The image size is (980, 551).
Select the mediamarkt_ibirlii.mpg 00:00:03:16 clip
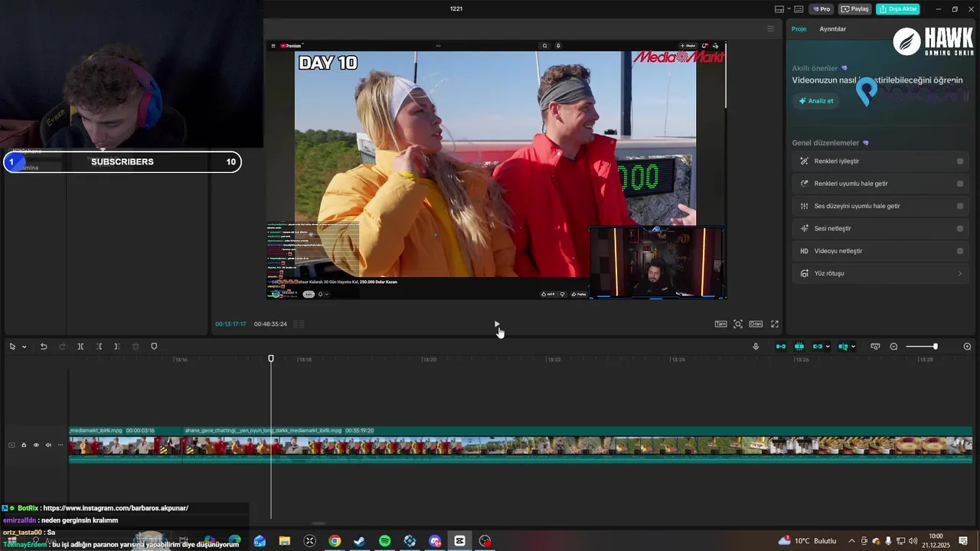125,445
